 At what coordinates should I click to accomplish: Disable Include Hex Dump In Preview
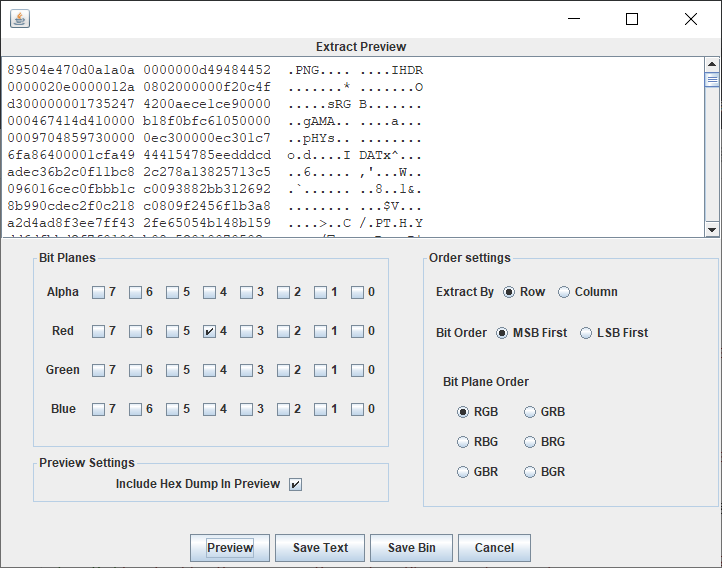coord(296,484)
